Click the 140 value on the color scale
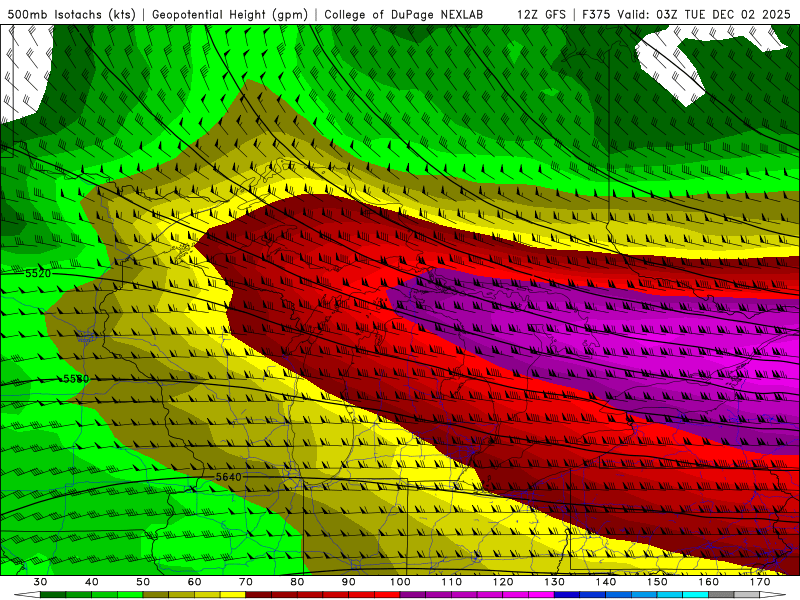This screenshot has width=800, height=600. (606, 582)
